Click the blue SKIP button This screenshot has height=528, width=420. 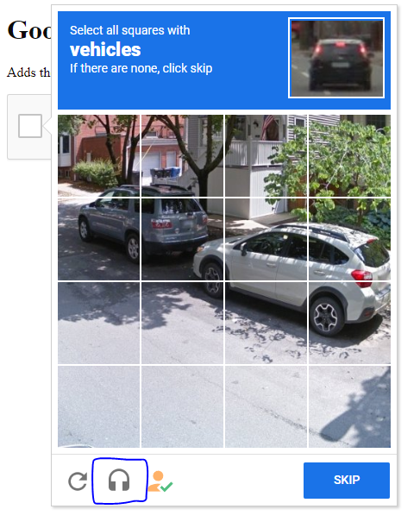(347, 481)
